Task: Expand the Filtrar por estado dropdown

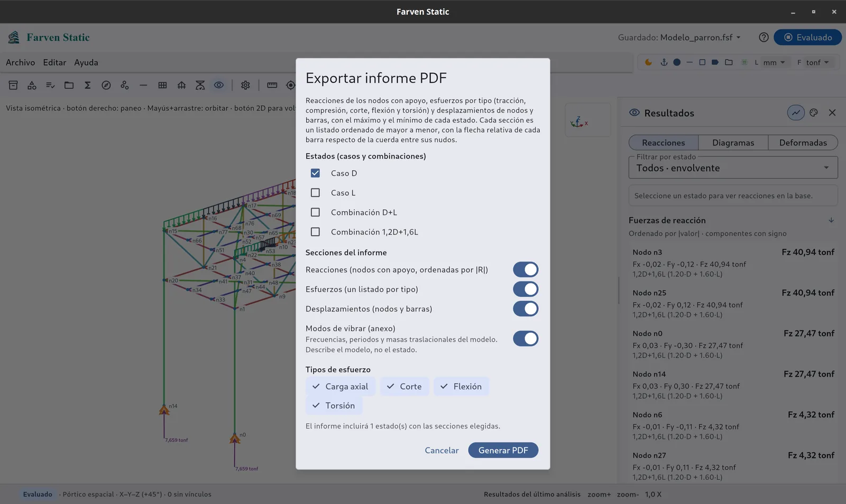Action: point(733,167)
